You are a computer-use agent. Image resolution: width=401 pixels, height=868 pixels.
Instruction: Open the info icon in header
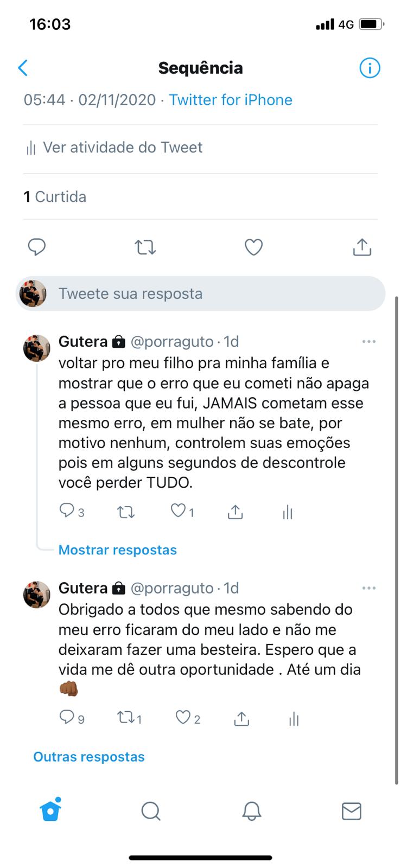pos(370,68)
